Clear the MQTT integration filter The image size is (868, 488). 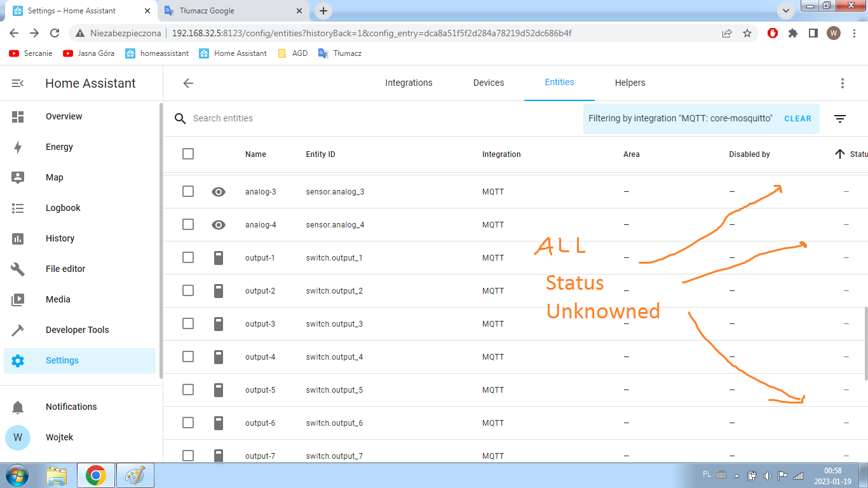click(x=797, y=119)
